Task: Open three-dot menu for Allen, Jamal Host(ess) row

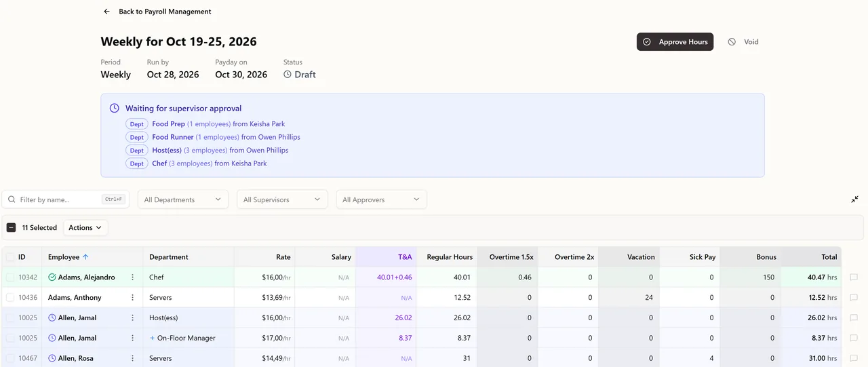Action: click(x=133, y=317)
